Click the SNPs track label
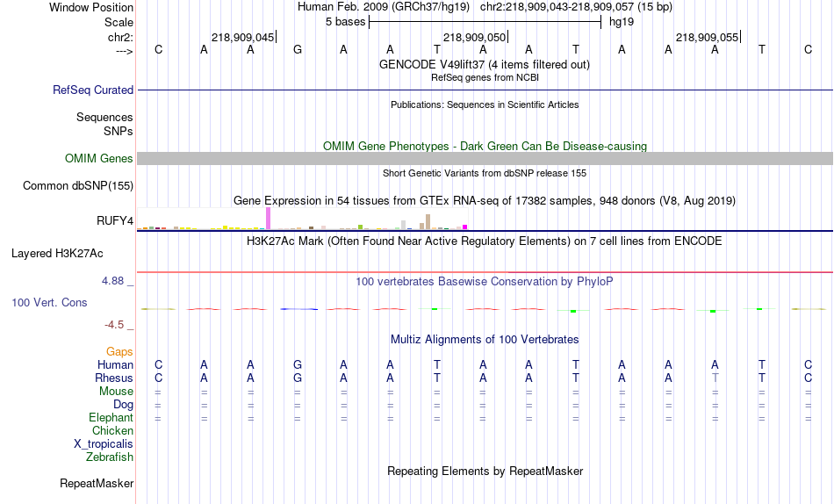Viewport: 834px width, 504px height. (119, 131)
